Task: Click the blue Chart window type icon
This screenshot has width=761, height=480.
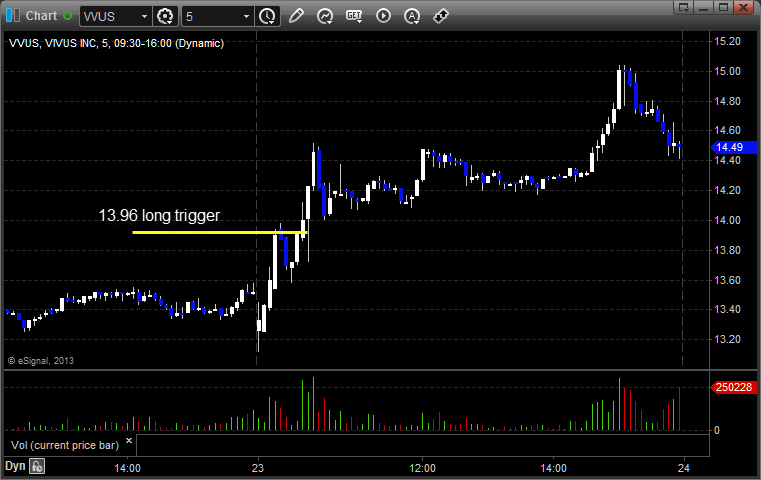Action: coord(13,16)
